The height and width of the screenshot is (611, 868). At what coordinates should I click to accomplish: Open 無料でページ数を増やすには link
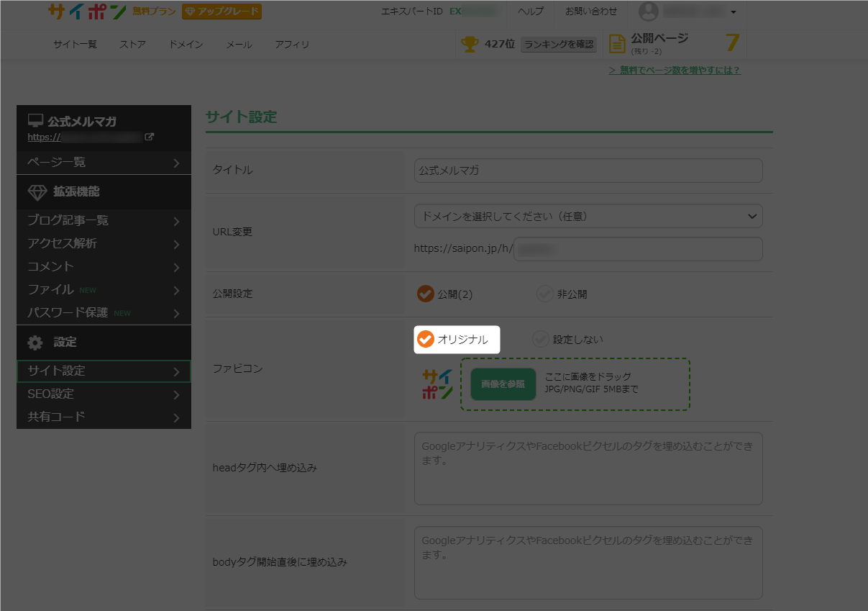pyautogui.click(x=675, y=71)
